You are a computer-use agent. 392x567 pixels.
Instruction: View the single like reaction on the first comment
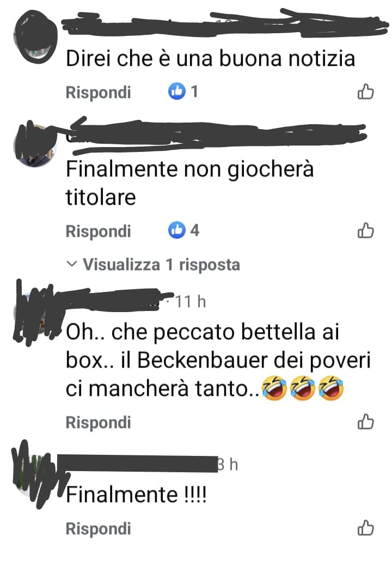pos(183,92)
